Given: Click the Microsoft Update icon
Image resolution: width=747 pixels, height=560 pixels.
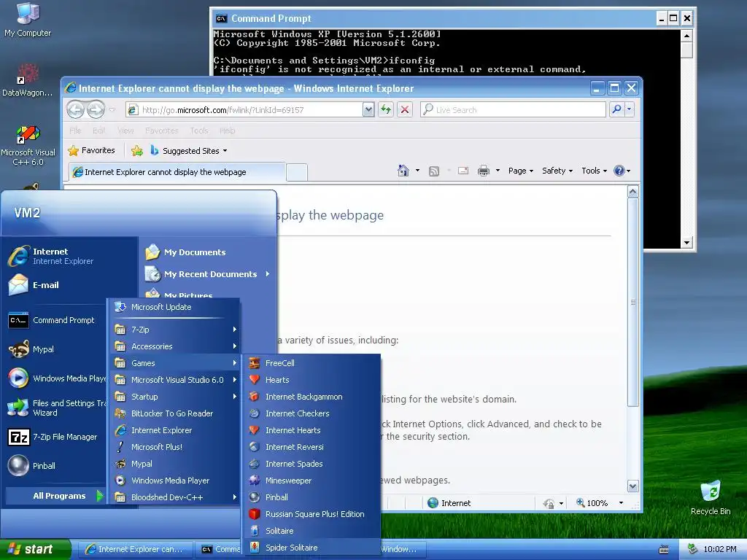Looking at the screenshot, I should [120, 307].
